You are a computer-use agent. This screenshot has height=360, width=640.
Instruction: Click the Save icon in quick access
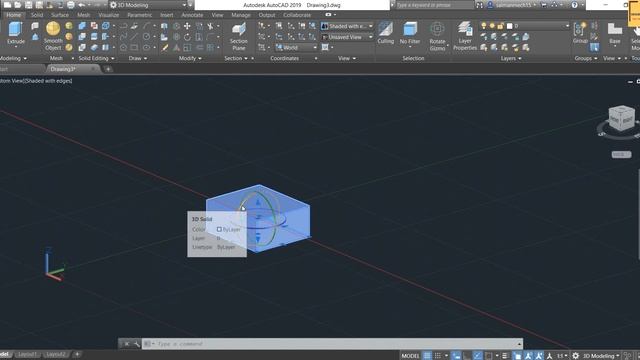point(29,5)
